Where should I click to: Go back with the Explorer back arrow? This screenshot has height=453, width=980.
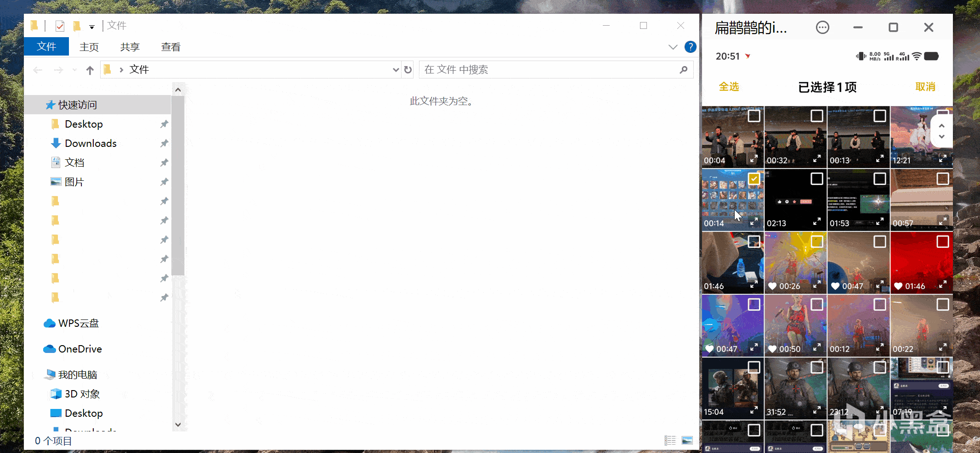click(x=38, y=70)
